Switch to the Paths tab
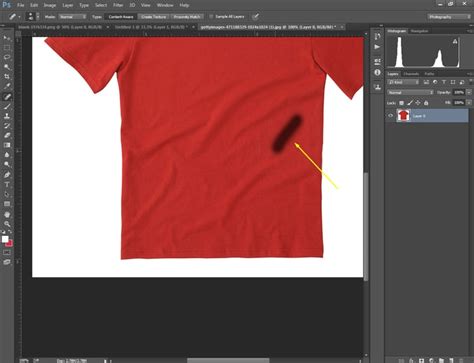This screenshot has height=363, width=474. click(429, 74)
